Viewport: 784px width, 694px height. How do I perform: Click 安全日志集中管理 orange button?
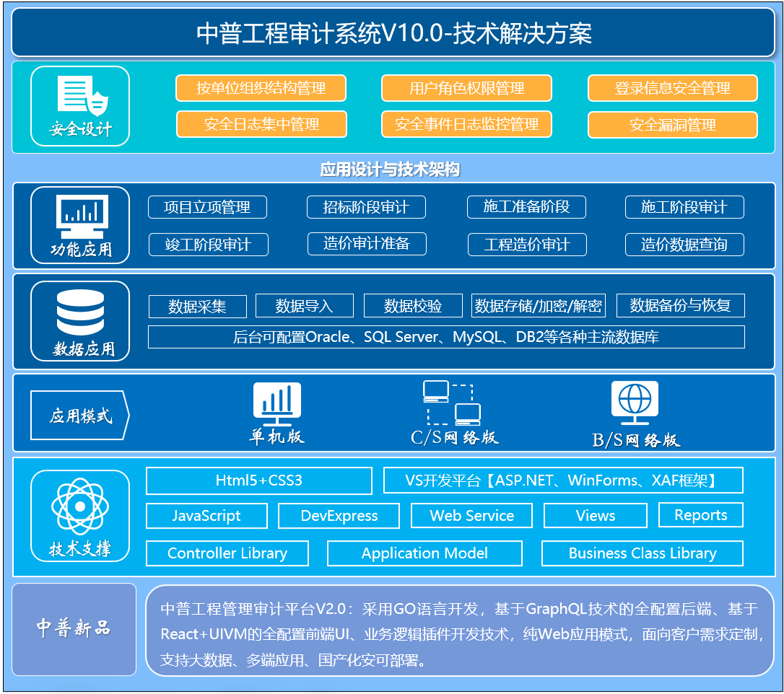[261, 124]
